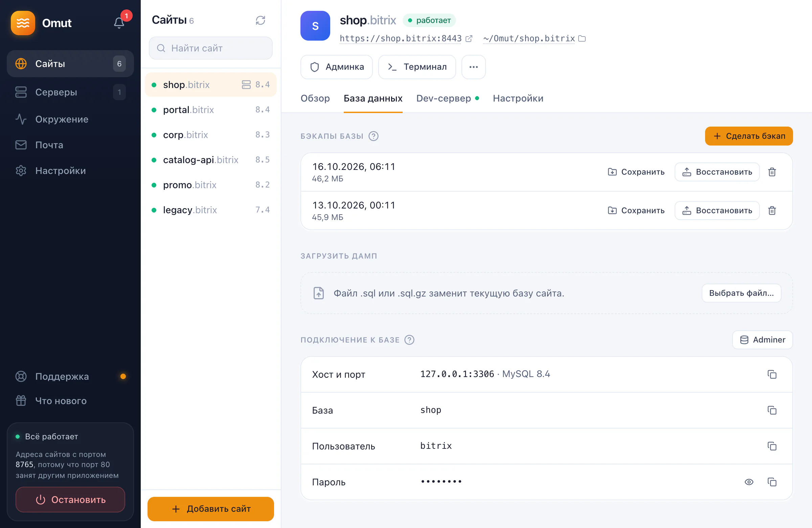Delete the 16.10.2026 backup

point(772,172)
